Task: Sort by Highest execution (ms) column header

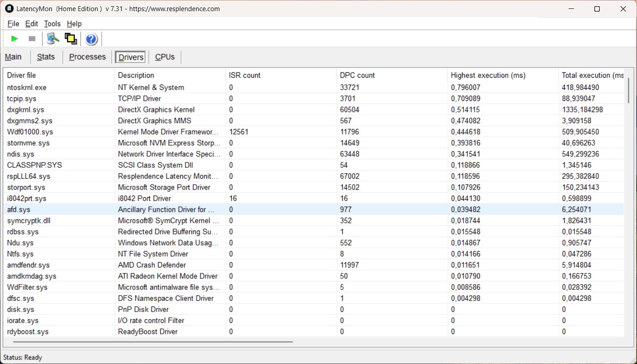Action: pyautogui.click(x=488, y=75)
